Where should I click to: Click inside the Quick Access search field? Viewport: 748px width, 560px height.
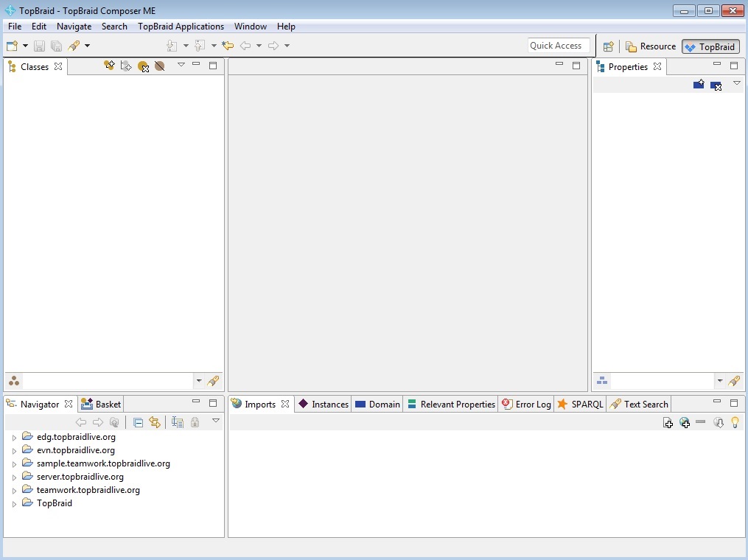558,45
